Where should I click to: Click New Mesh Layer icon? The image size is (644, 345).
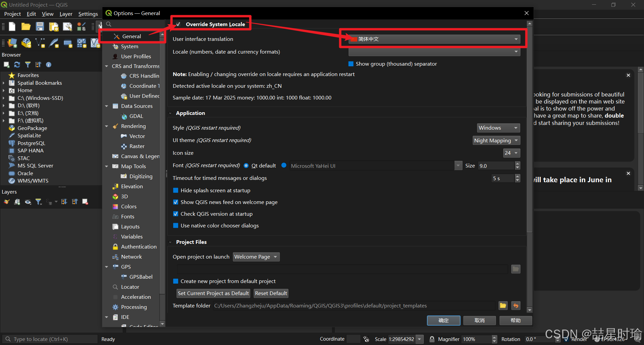(x=82, y=43)
